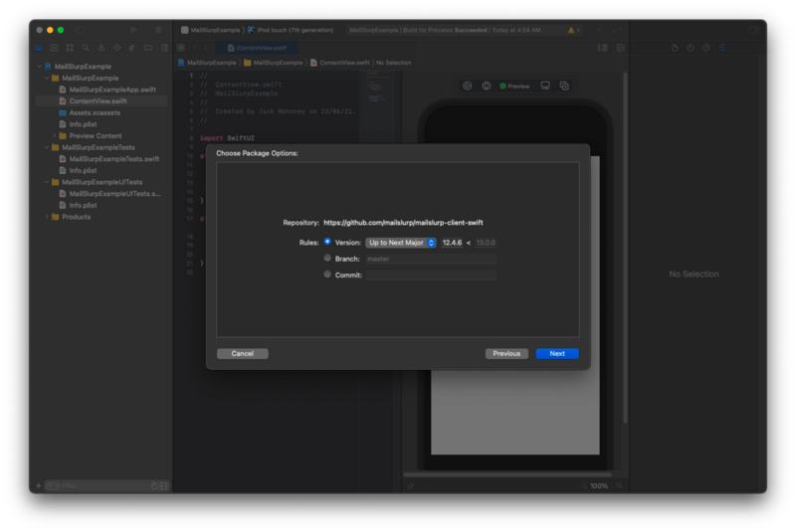
Task: Duplicate the preview with plus icon
Action: tap(564, 86)
